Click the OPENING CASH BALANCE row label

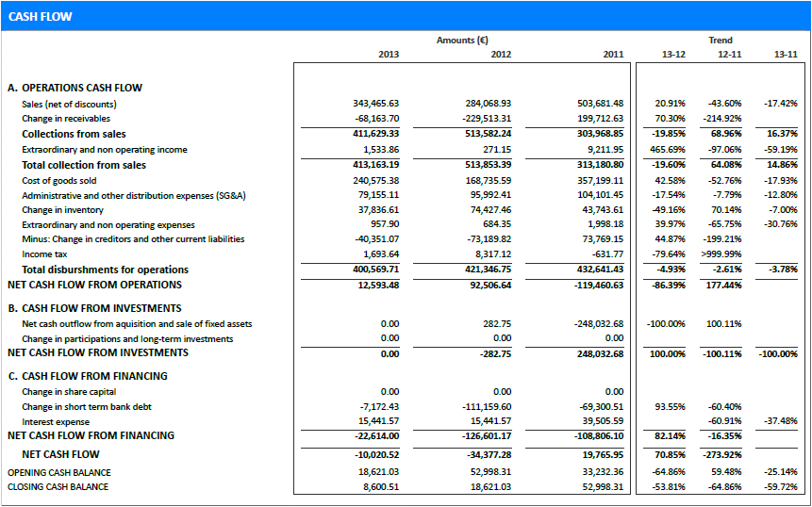[58, 472]
